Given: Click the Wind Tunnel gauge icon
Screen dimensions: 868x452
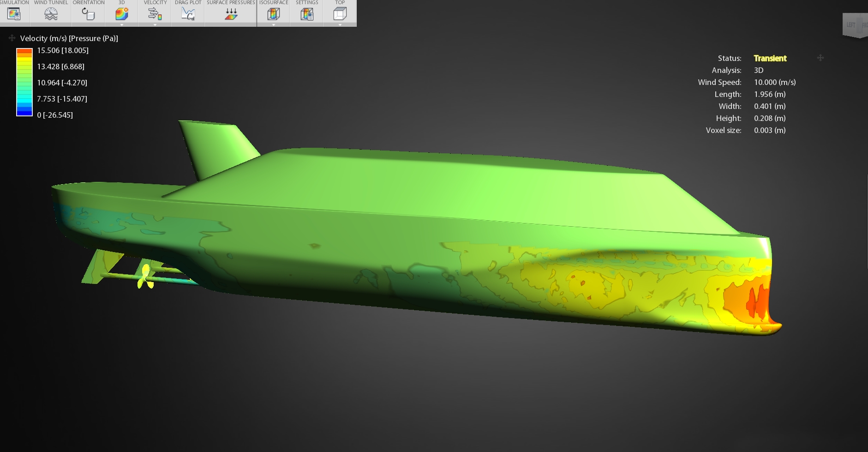Looking at the screenshot, I should point(51,14).
